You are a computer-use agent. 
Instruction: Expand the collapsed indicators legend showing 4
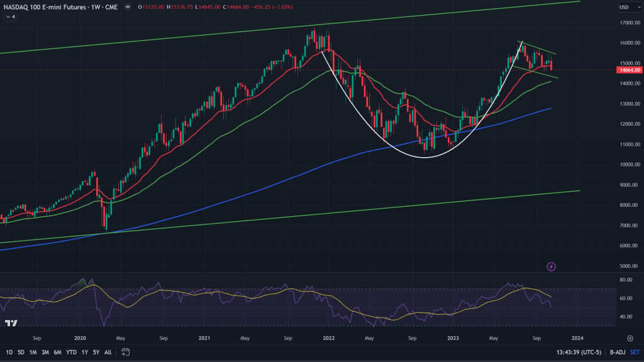coord(11,16)
